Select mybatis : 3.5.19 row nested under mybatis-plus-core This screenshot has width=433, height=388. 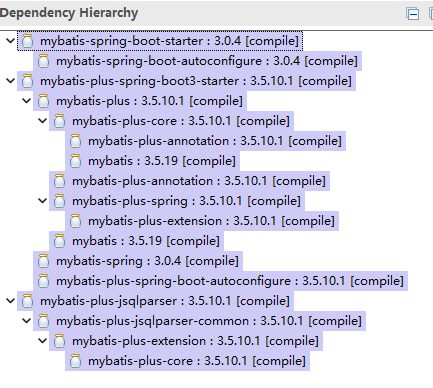tap(152, 161)
